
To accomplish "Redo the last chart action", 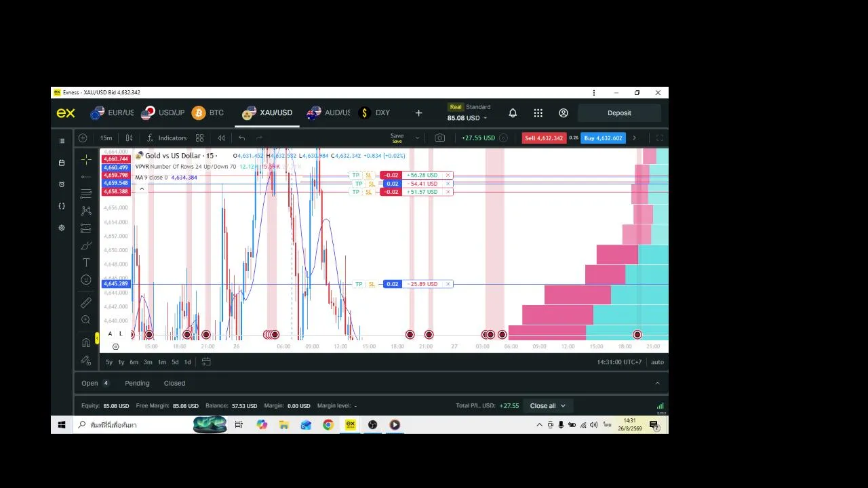I will click(x=259, y=138).
